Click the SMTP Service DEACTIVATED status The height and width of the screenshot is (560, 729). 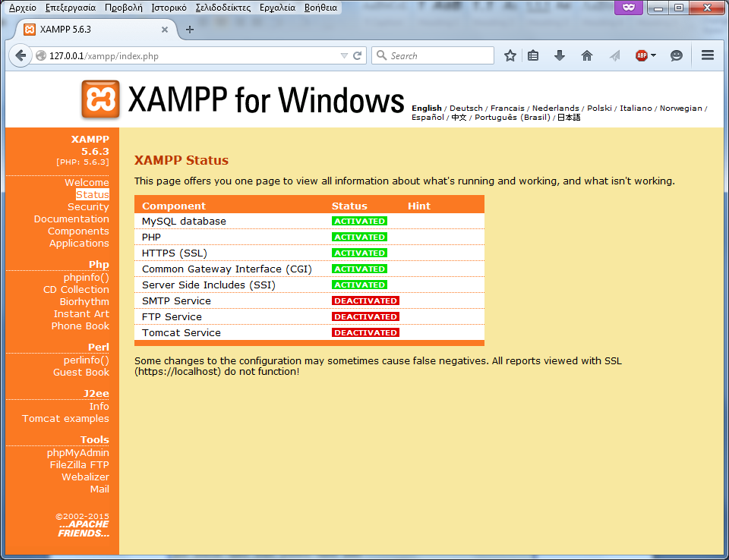click(x=365, y=300)
